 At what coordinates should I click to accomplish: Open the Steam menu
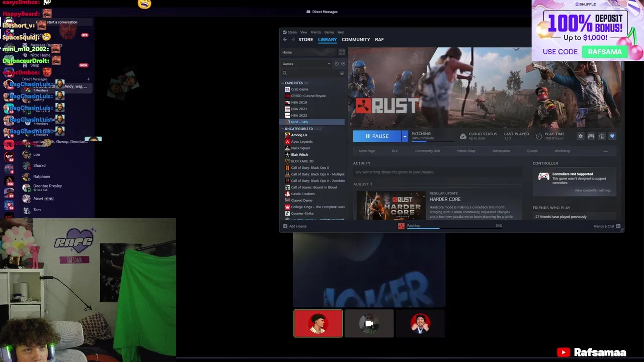tap(292, 32)
